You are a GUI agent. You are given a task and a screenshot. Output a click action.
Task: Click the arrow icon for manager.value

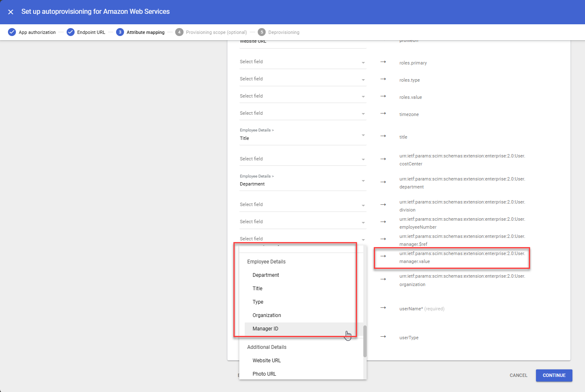coord(383,256)
